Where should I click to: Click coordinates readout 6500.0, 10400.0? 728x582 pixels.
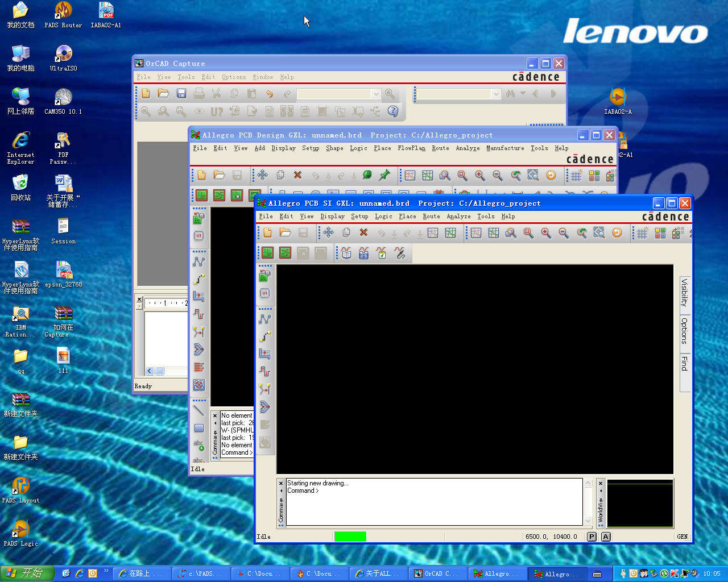tap(551, 537)
